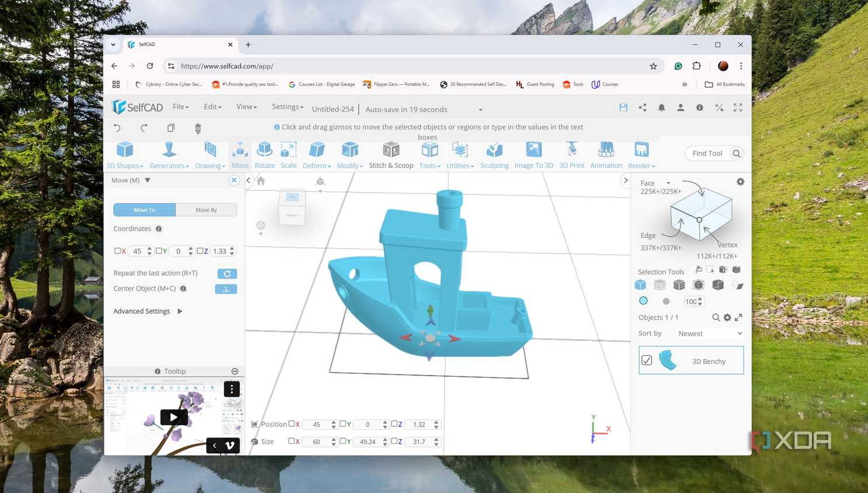Check the Y coordinate checkbox in Move panel
868x493 pixels.
click(159, 251)
